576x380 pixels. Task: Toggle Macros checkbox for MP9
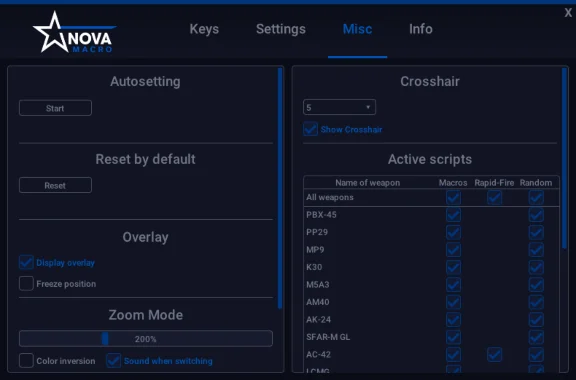pos(453,250)
